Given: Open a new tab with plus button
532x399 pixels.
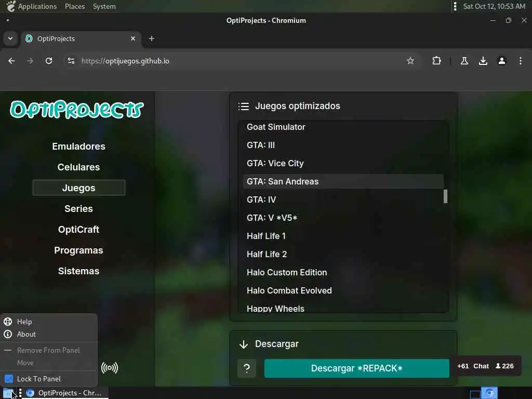Looking at the screenshot, I should tap(152, 38).
